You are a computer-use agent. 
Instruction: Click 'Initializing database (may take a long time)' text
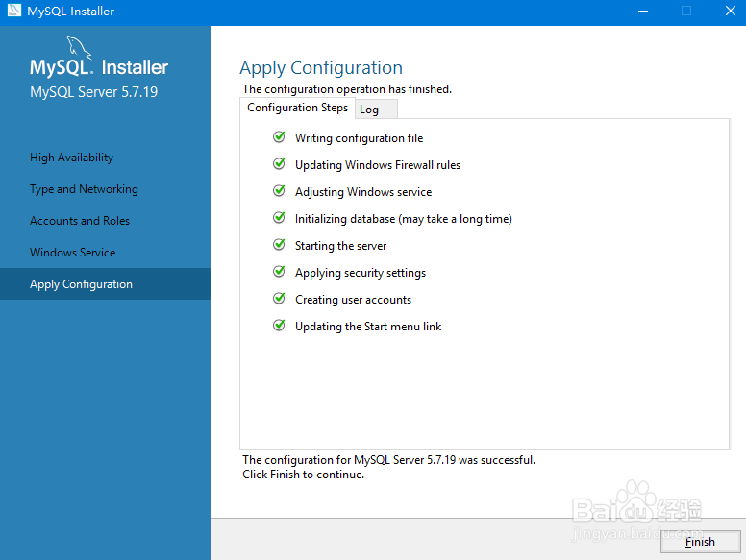pyautogui.click(x=404, y=219)
